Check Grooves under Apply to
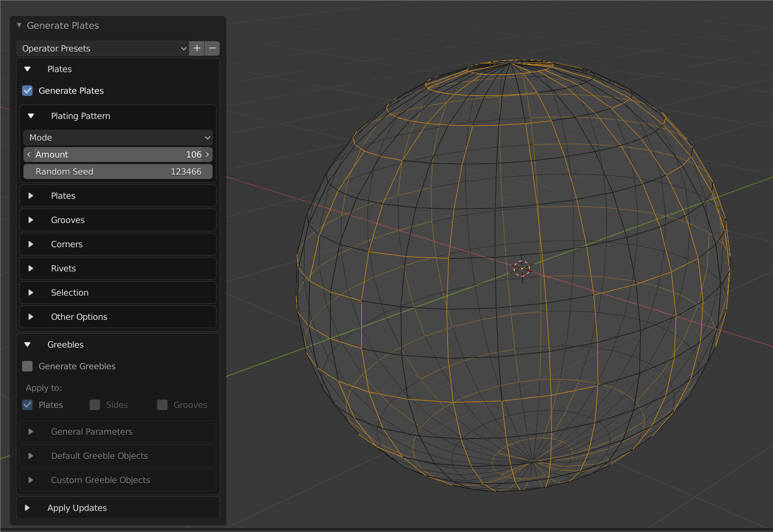 (x=162, y=405)
